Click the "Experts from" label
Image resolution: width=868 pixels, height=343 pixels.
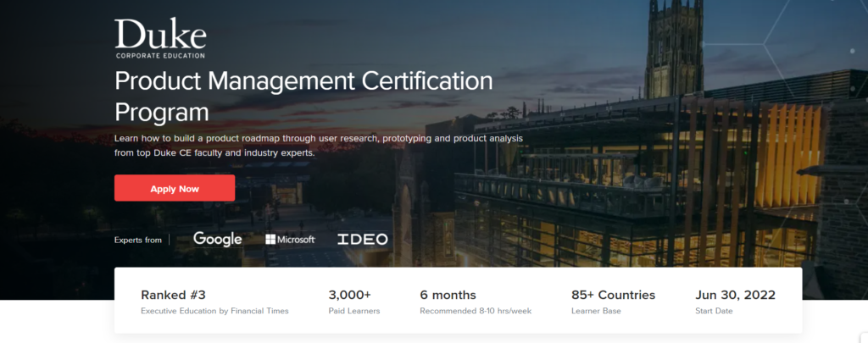[137, 240]
